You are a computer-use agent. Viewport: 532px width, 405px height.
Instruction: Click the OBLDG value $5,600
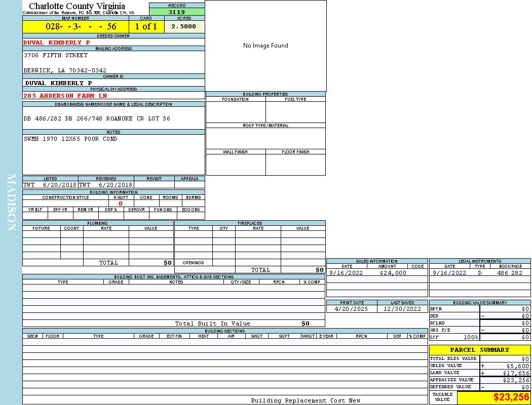coord(517,366)
